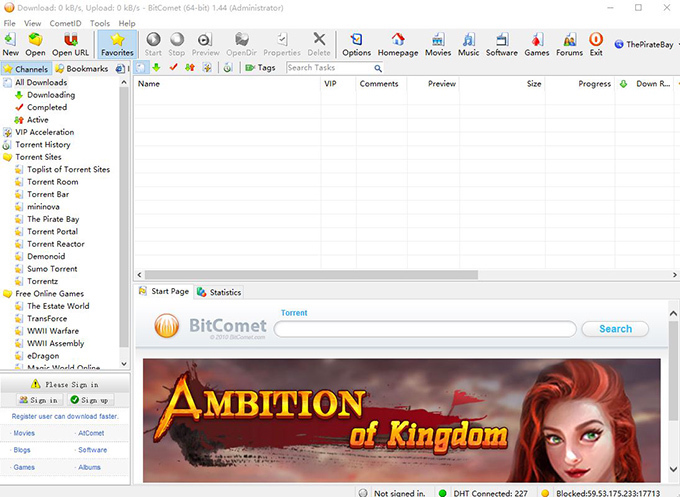This screenshot has height=497, width=680.
Task: Toggle the green downloading filter arrow
Action: [x=157, y=67]
